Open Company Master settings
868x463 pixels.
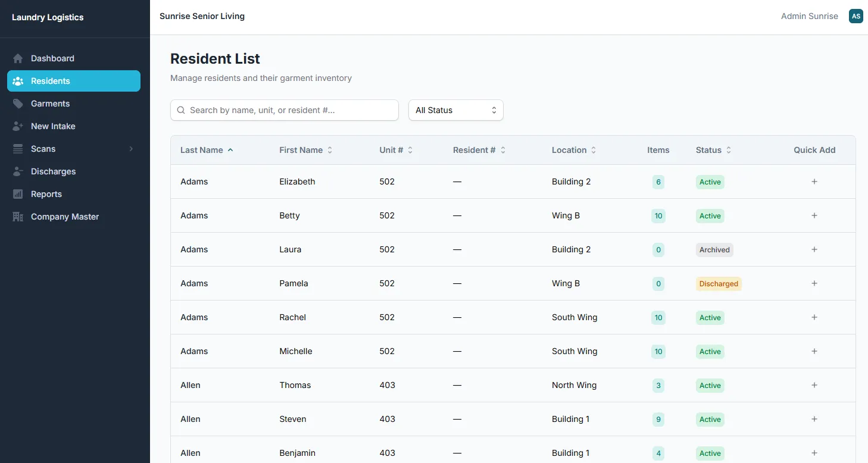[64, 216]
